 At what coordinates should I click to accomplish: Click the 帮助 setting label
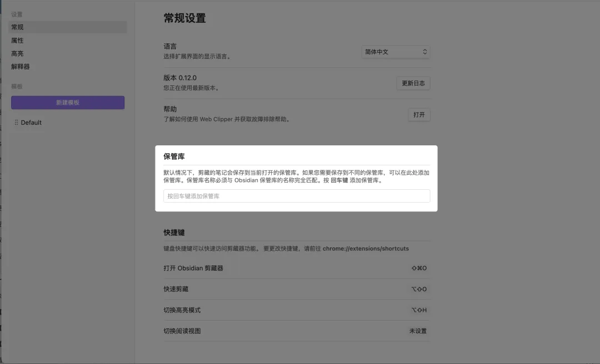click(x=170, y=109)
